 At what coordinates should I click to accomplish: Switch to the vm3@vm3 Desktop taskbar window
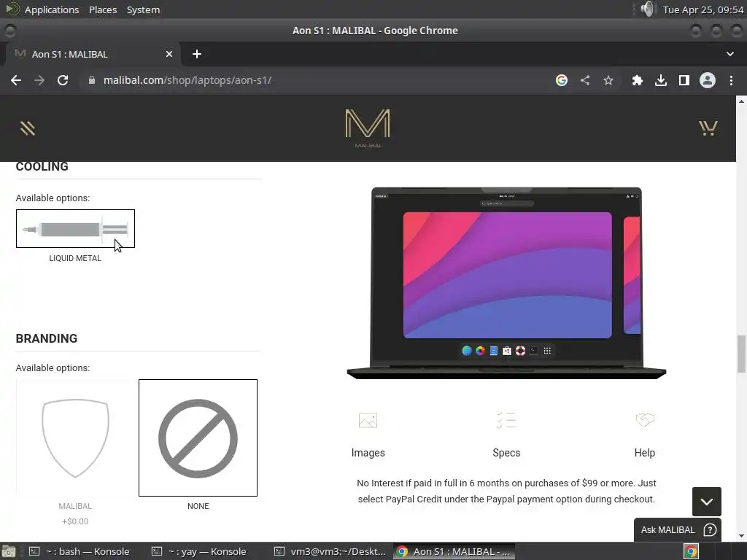330,551
